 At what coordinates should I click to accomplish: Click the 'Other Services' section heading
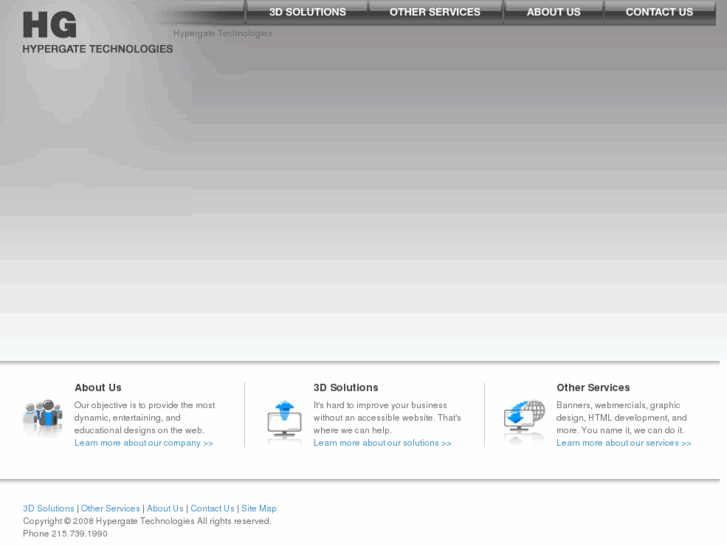(x=593, y=387)
